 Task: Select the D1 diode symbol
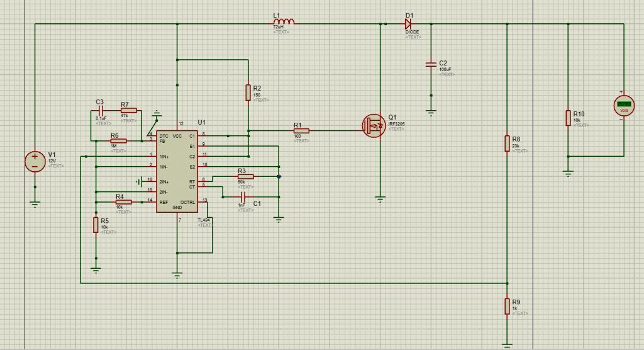408,24
